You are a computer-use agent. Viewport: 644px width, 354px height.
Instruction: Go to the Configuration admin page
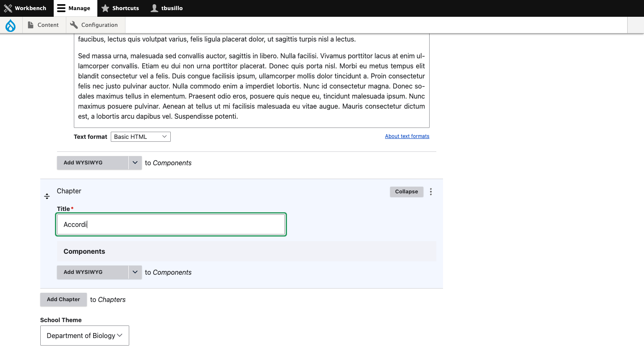coord(95,25)
